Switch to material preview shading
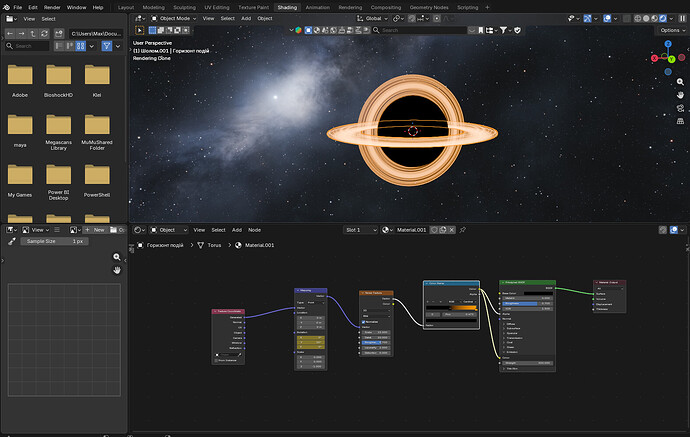Image resolution: width=690 pixels, height=437 pixels. coord(654,18)
